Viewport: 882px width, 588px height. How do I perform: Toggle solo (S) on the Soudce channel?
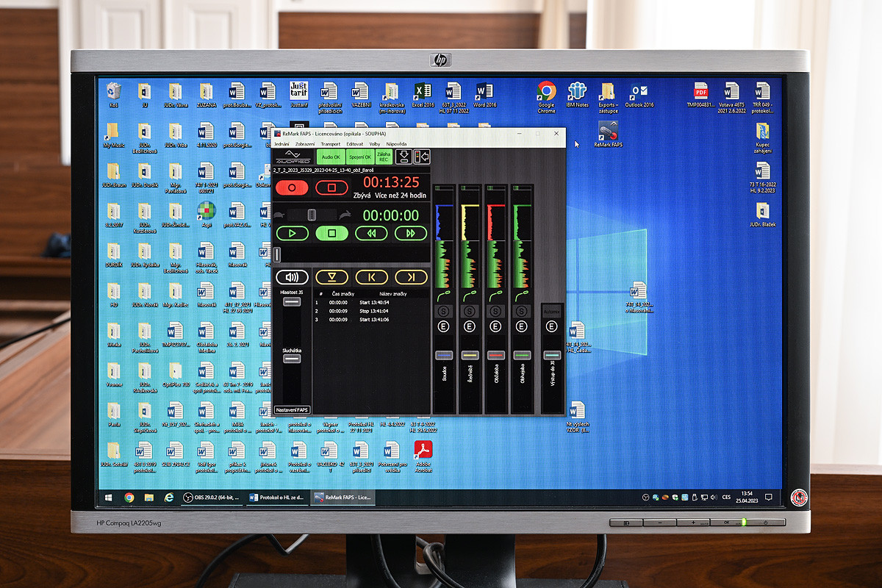[x=445, y=312]
